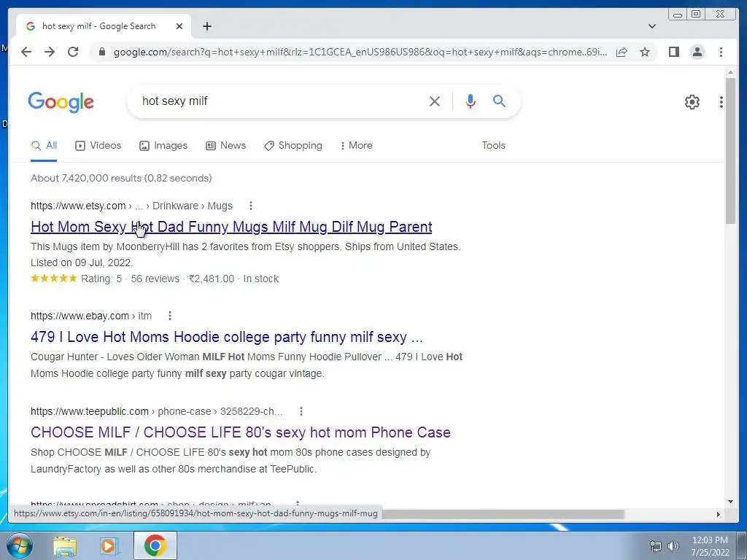Open the volume speaker tray icon

point(673,546)
